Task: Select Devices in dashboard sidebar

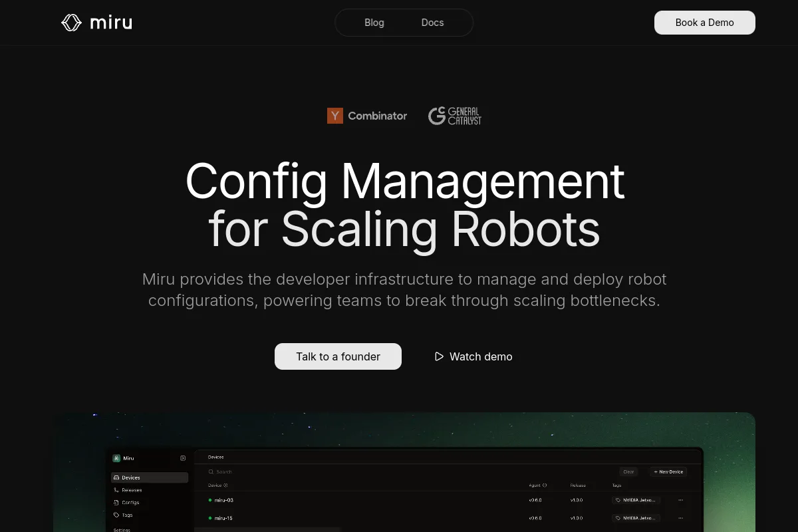Action: [150, 477]
